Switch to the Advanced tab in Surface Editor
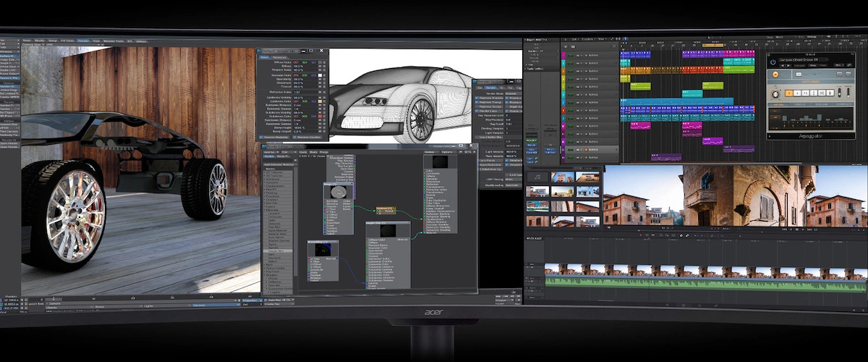The image size is (868, 362). (279, 57)
